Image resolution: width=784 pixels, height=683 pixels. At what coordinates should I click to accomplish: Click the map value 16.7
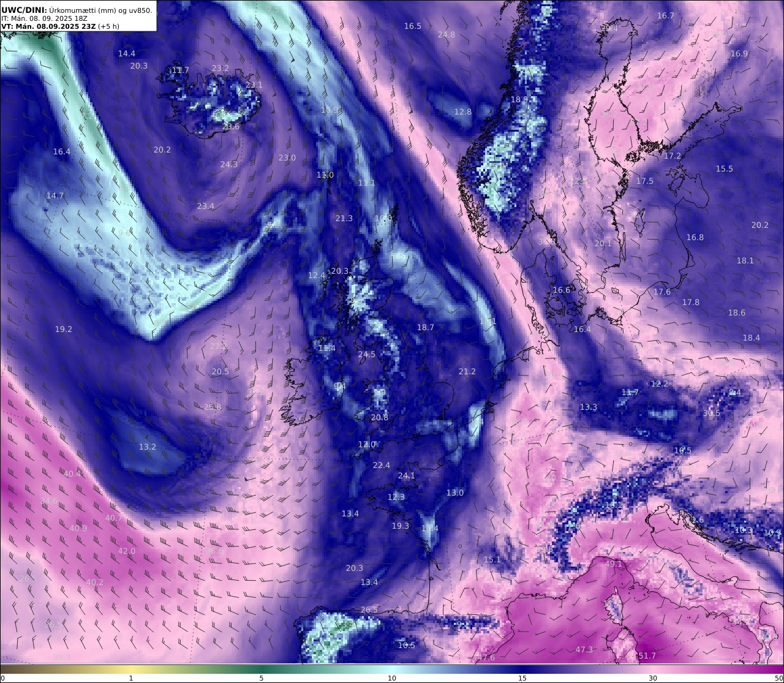point(666,15)
